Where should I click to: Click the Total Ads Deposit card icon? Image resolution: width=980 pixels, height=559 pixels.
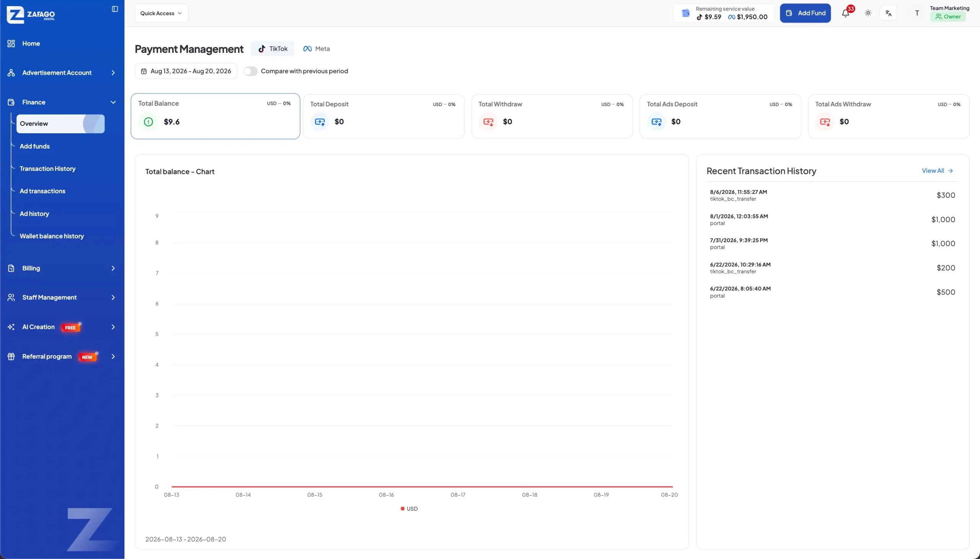pyautogui.click(x=656, y=122)
